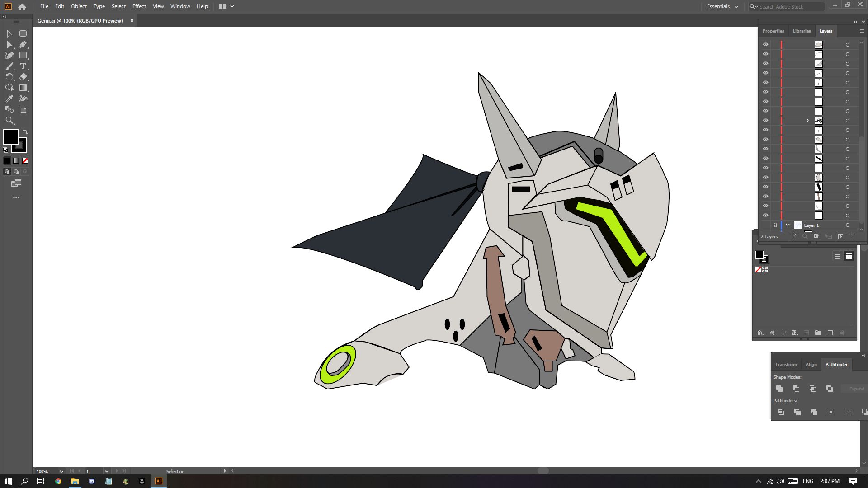Activate the Zoom tool
The height and width of the screenshot is (488, 868).
[x=10, y=120]
